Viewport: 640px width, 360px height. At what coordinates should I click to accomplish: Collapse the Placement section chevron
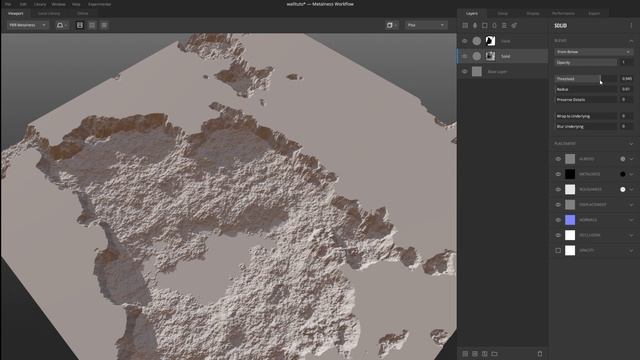tap(631, 144)
